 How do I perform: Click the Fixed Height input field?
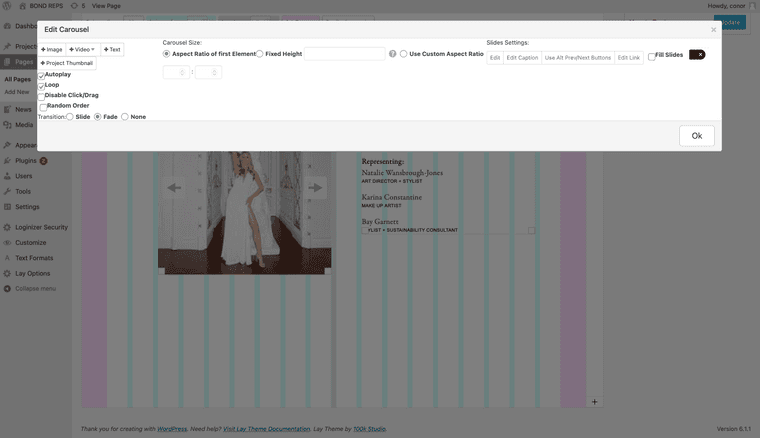coord(344,54)
